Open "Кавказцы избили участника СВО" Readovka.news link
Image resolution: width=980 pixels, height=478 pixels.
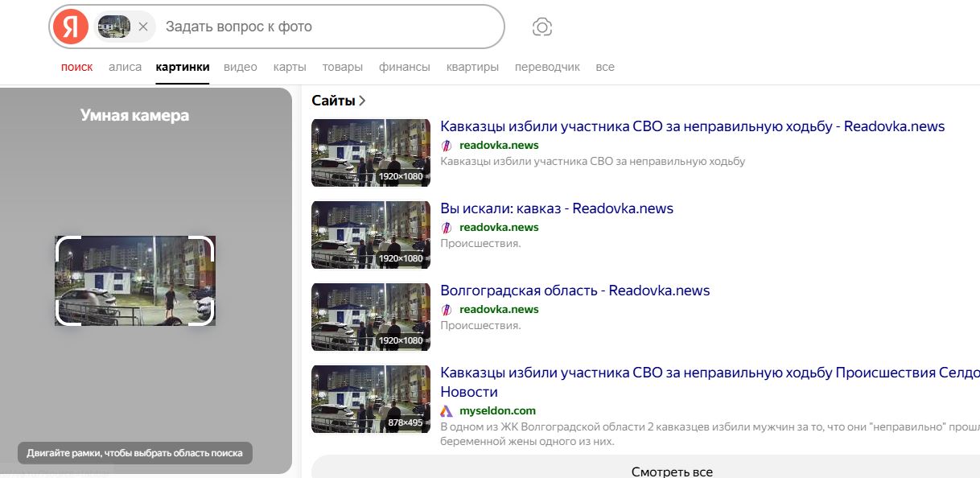point(692,126)
